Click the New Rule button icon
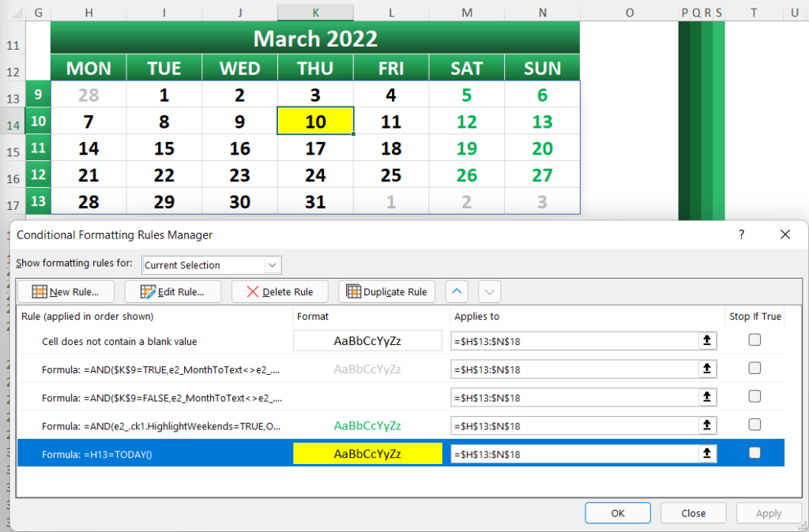The width and height of the screenshot is (809, 532). (x=40, y=292)
